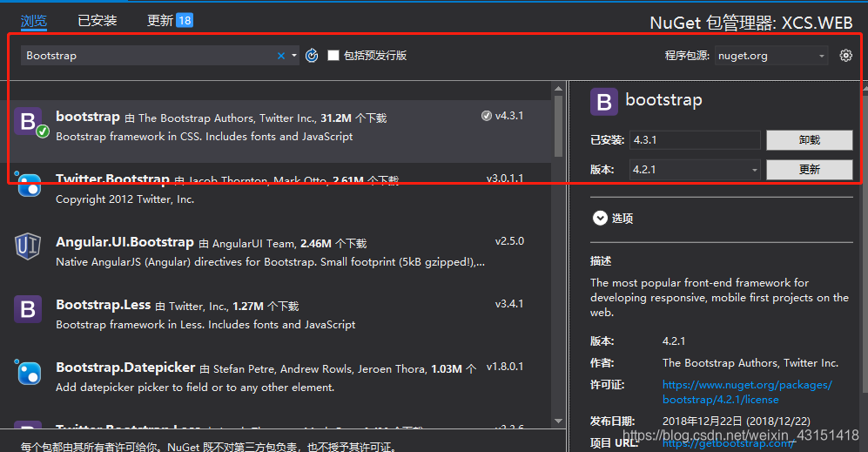
Task: Select the Twitter.Bootstrap package icon
Action: click(x=29, y=186)
